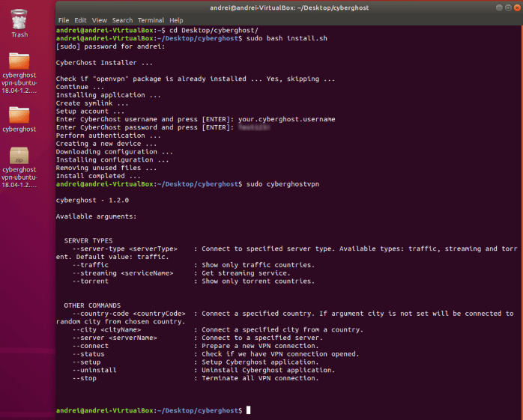The image size is (523, 420).
Task: Click the 'Install completed ...' line
Action: (x=98, y=176)
